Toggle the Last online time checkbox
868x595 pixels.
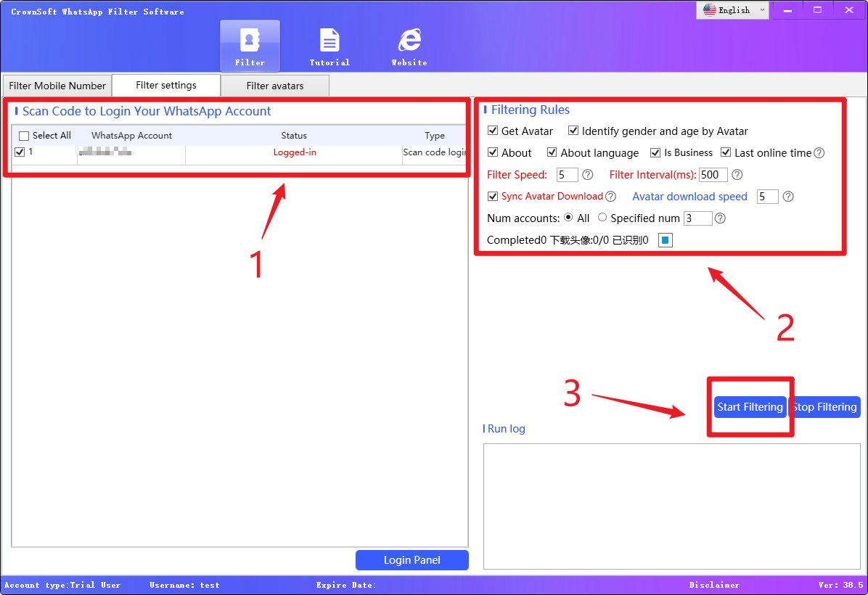(x=726, y=153)
